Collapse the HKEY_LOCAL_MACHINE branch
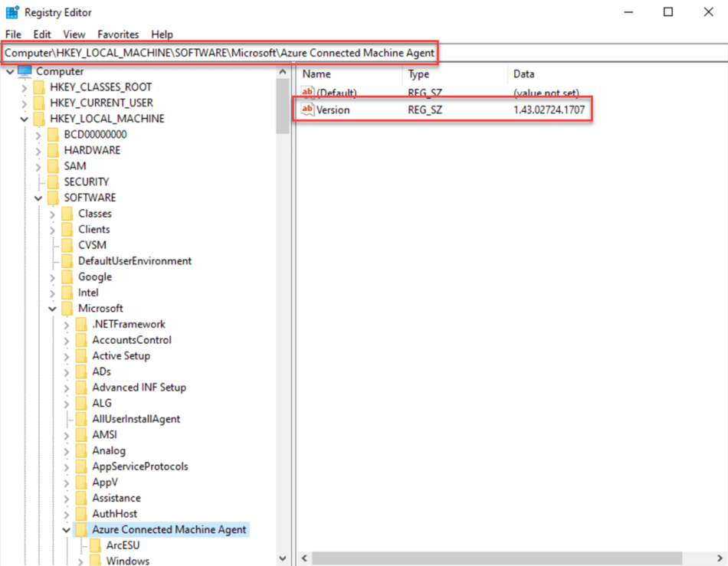728x566 pixels. click(26, 118)
